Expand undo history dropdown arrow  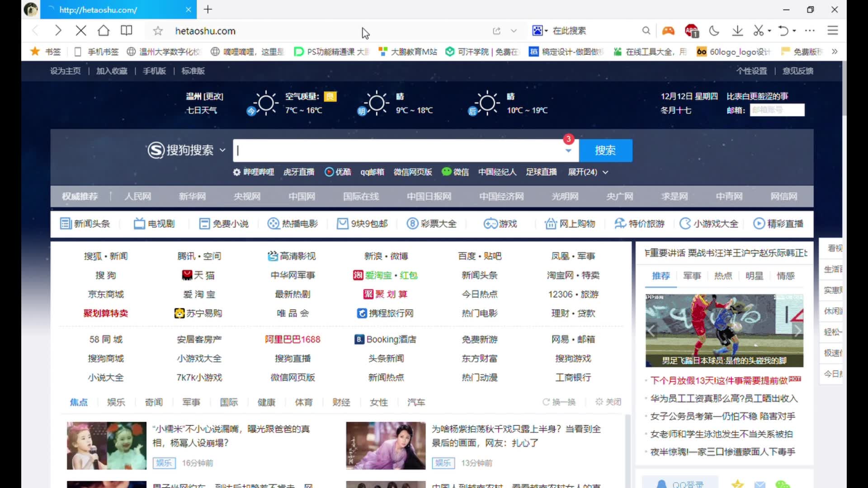coord(794,31)
